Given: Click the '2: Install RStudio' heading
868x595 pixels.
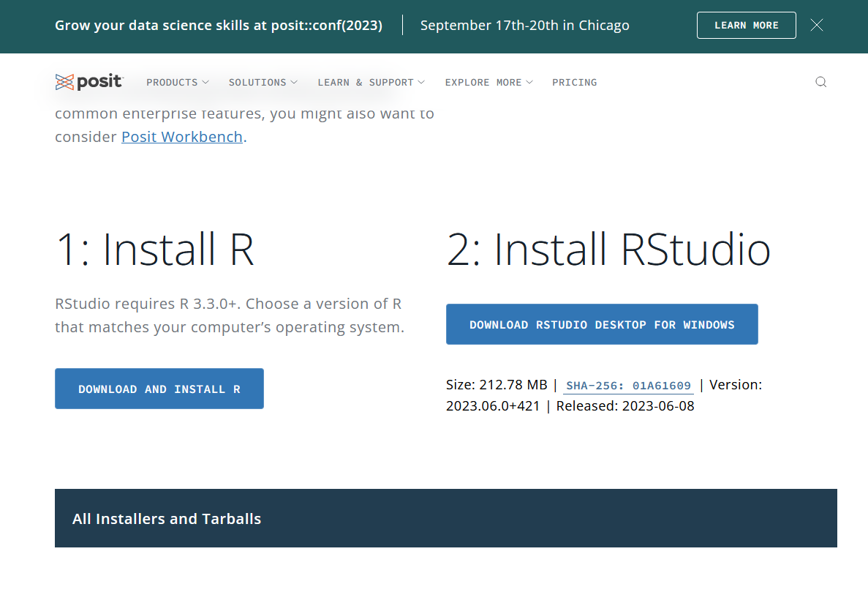Looking at the screenshot, I should (x=608, y=250).
